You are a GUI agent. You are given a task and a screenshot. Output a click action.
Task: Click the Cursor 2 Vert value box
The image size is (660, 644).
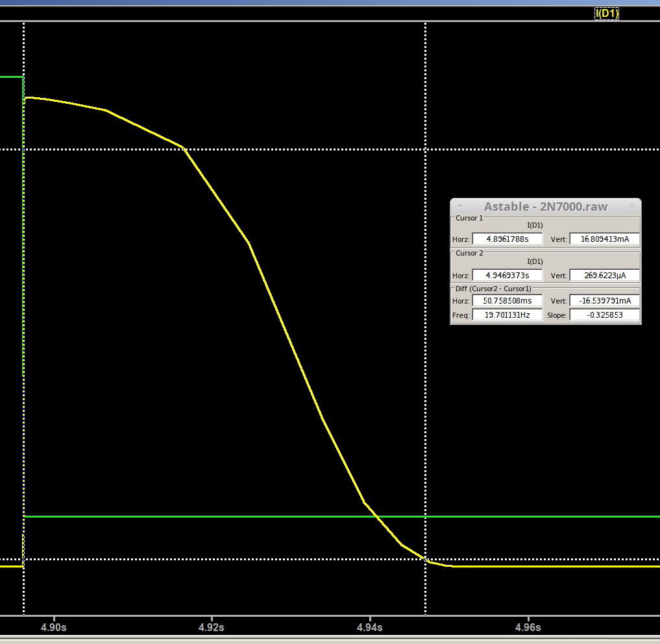click(x=604, y=275)
